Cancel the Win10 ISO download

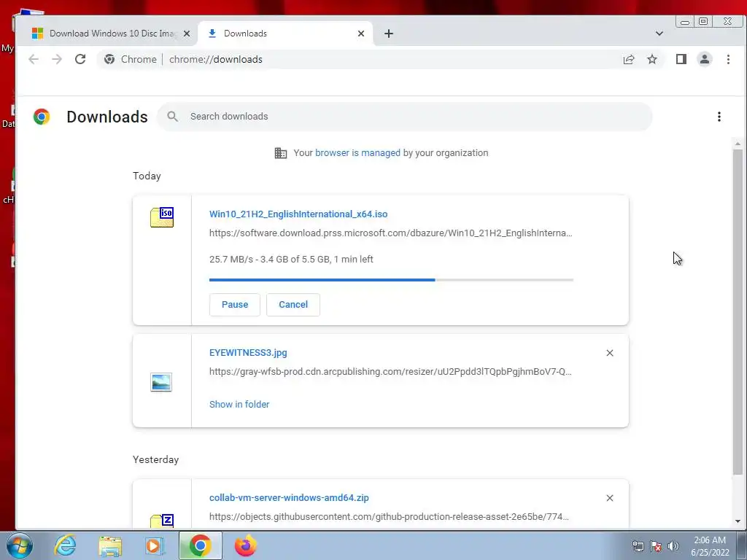point(293,305)
